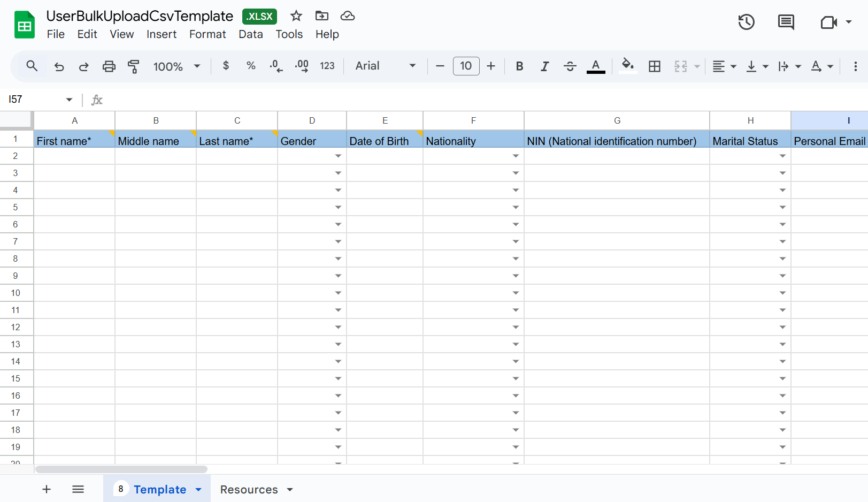Image resolution: width=868 pixels, height=502 pixels.
Task: Open the fill color picker
Action: click(x=628, y=66)
